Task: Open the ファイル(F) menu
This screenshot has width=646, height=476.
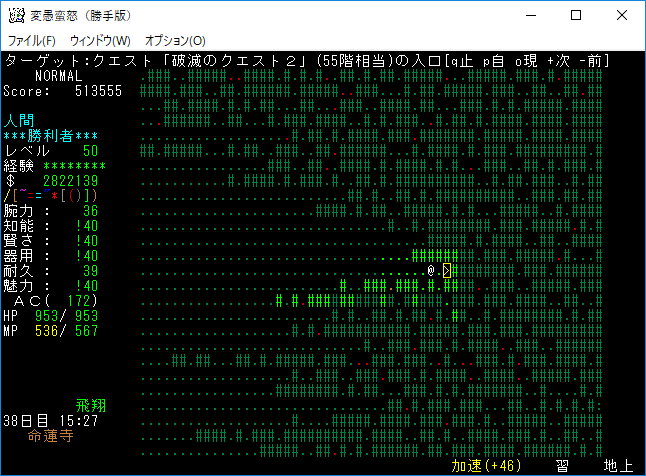Action: coord(32,40)
